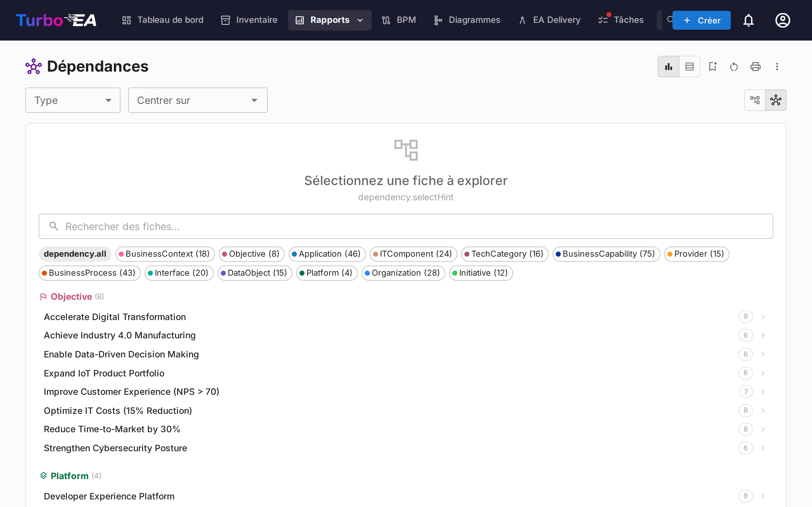
Task: Click the notification bell icon
Action: [x=749, y=20]
